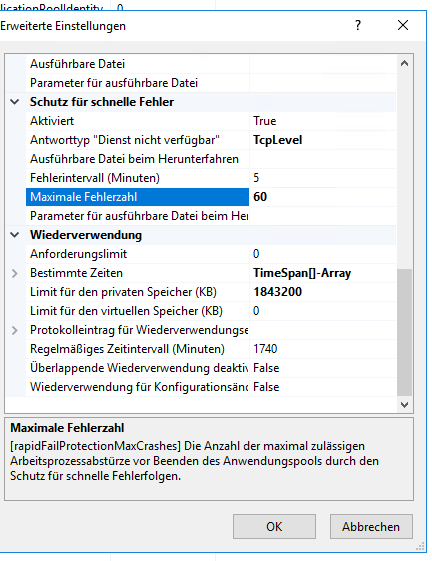
Task: Cancel with the Abbrechen button
Action: tap(371, 526)
